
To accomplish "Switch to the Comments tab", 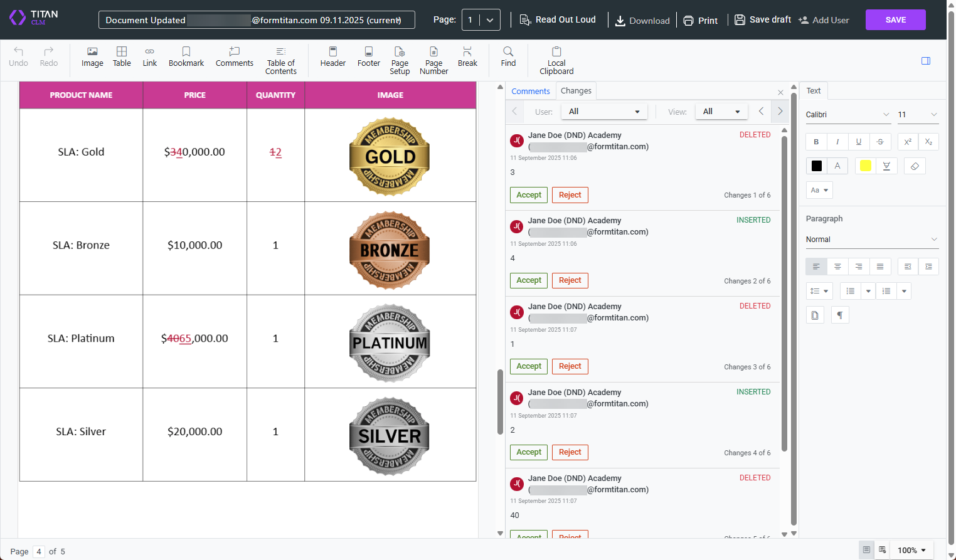I will coord(531,91).
